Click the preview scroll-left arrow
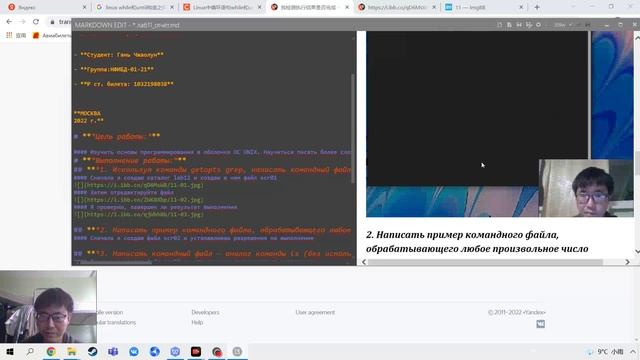The image size is (640, 360). point(363,262)
